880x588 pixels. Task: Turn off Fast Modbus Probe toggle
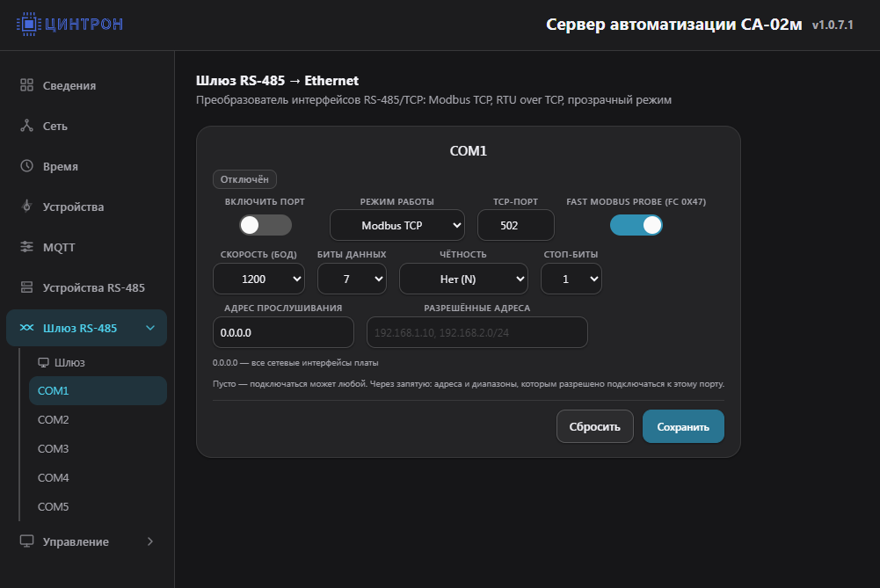coord(636,225)
